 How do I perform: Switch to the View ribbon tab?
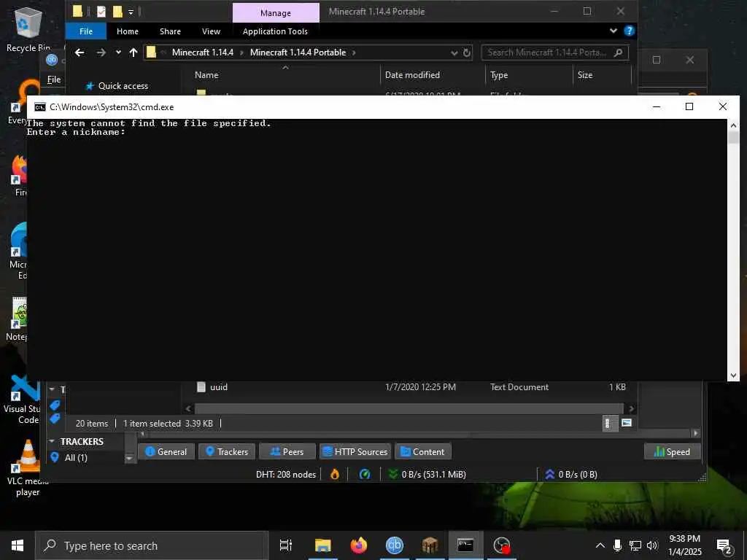211,31
